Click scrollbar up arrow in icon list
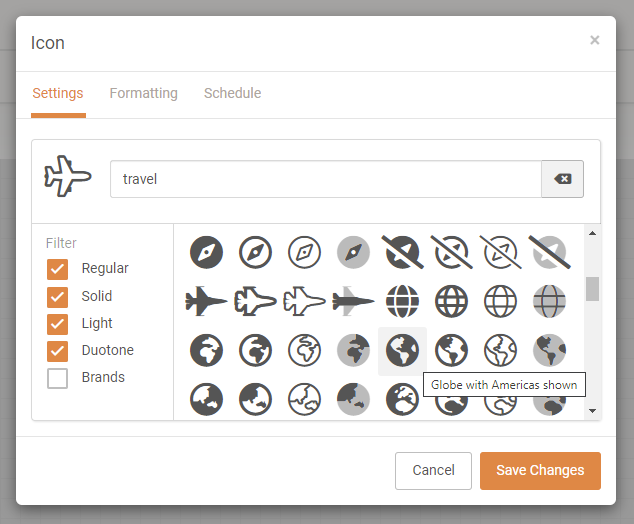Image resolution: width=634 pixels, height=524 pixels. coord(592,233)
